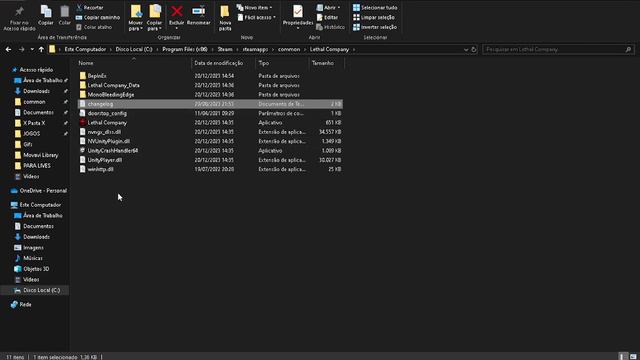Click Histórico in the ribbon
This screenshot has width=640, height=360.
coord(331,27)
